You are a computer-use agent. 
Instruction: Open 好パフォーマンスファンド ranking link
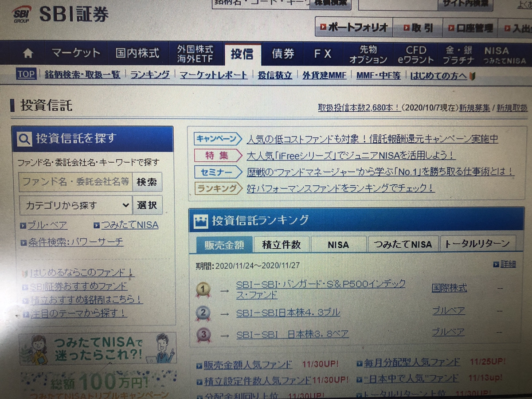(x=340, y=188)
